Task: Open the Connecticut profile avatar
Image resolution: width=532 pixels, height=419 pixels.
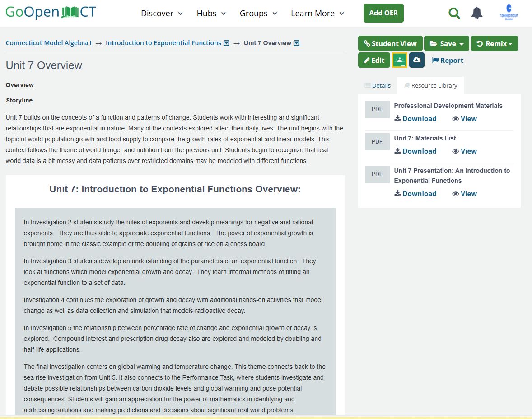Action: pyautogui.click(x=509, y=13)
